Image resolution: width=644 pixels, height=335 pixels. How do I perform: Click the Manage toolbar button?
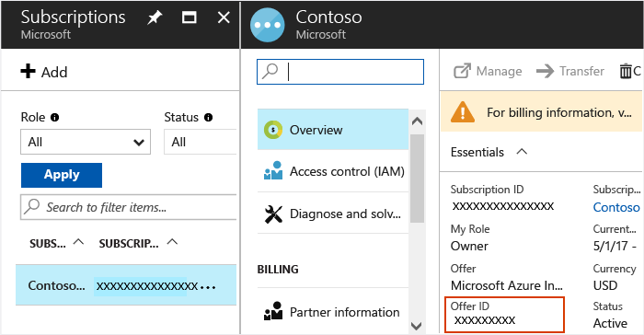[x=488, y=71]
